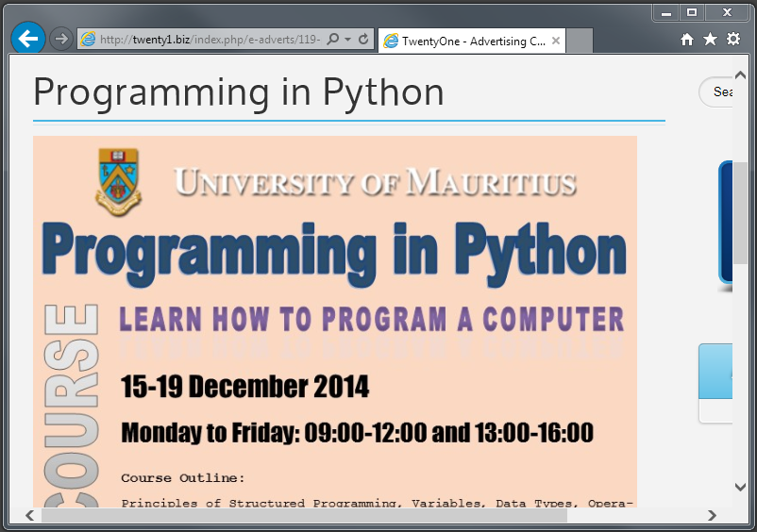
Task: Click the page search box at right
Action: click(715, 91)
